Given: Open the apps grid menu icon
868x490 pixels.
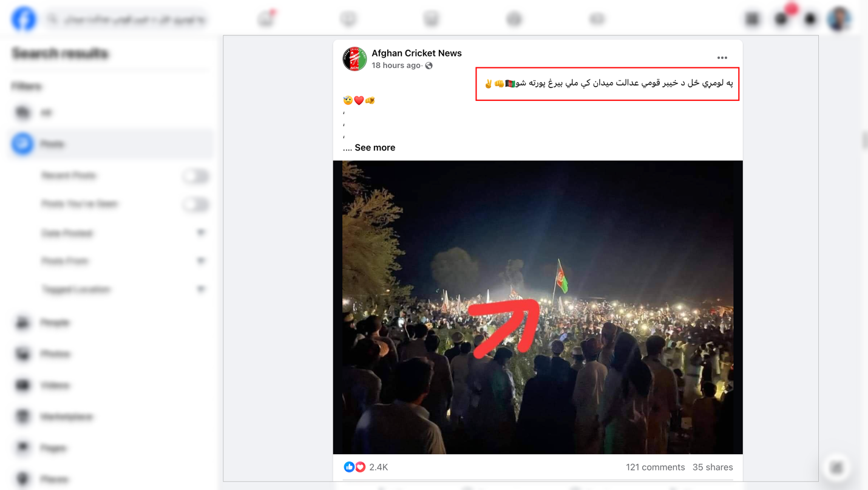Looking at the screenshot, I should click(x=752, y=19).
